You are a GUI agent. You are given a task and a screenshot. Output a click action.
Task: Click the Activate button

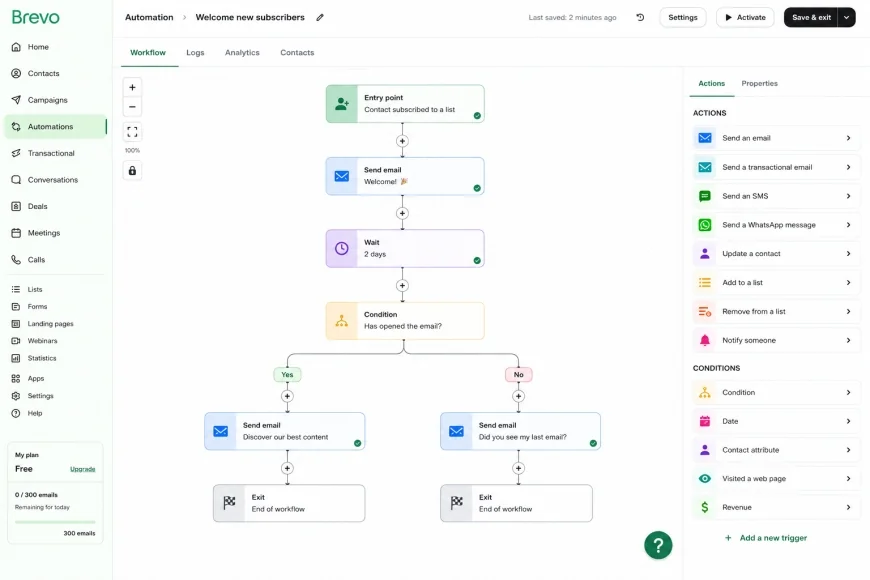pos(745,17)
